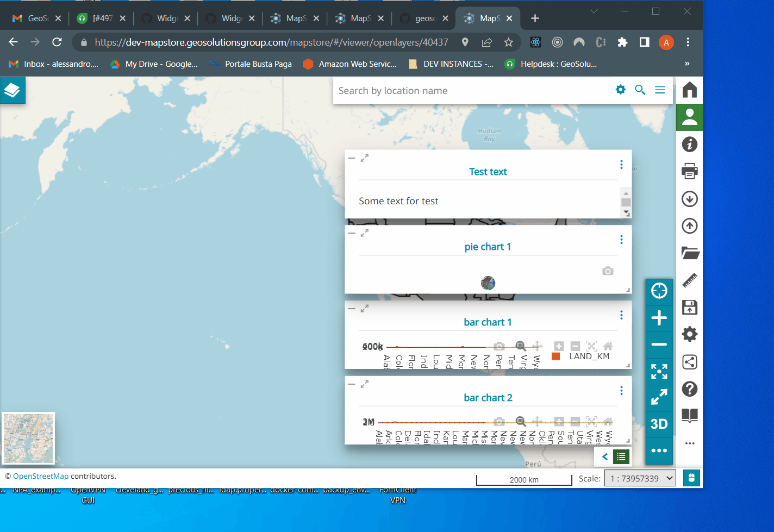
Task: Open Amazon Web Servic... bookmark
Action: click(350, 64)
